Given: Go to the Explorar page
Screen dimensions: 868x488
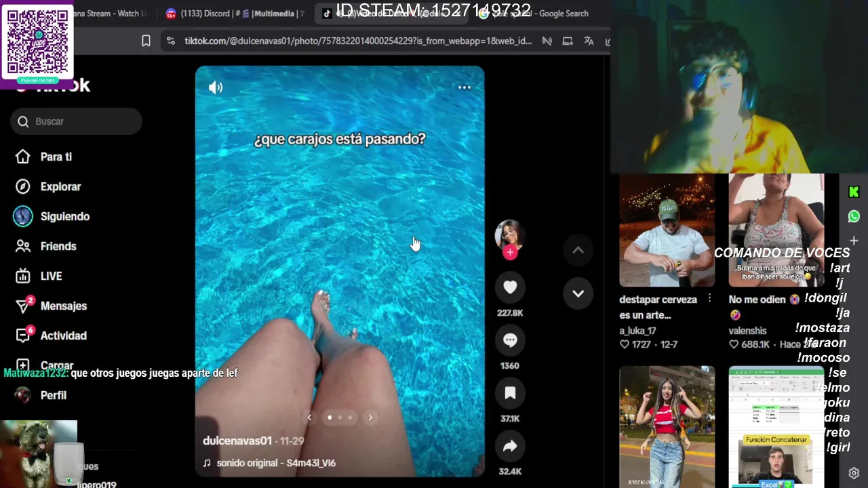Looking at the screenshot, I should [47, 186].
